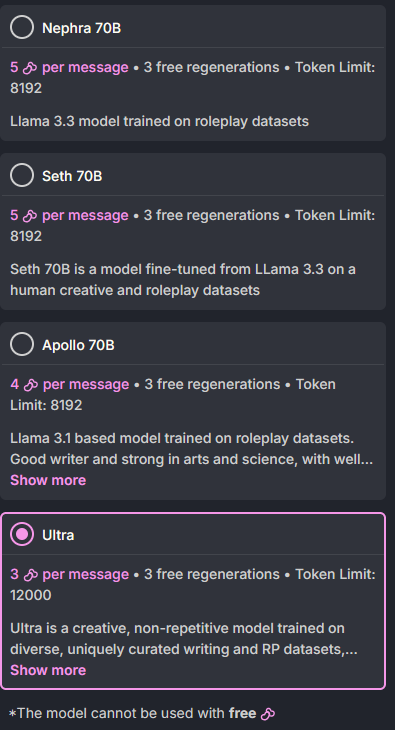Screen dimensions: 395x730
Task: Select the Seth 70B radio button
Action: [x=22, y=176]
